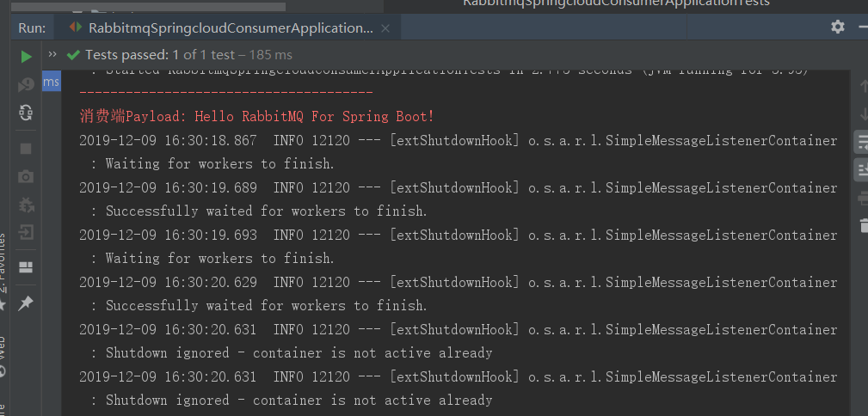Click the green tests passed checkmark

pos(73,55)
